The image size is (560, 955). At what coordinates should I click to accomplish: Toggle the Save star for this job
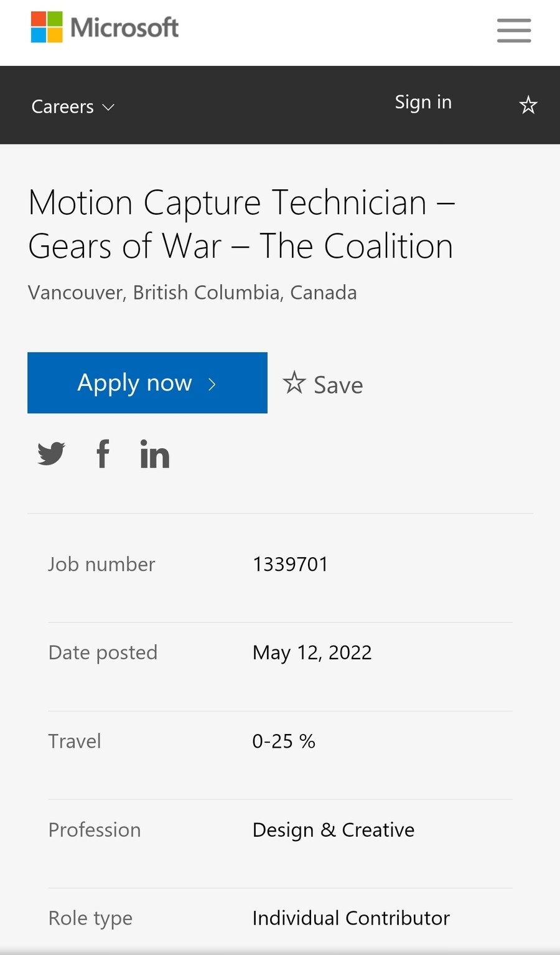tap(294, 383)
